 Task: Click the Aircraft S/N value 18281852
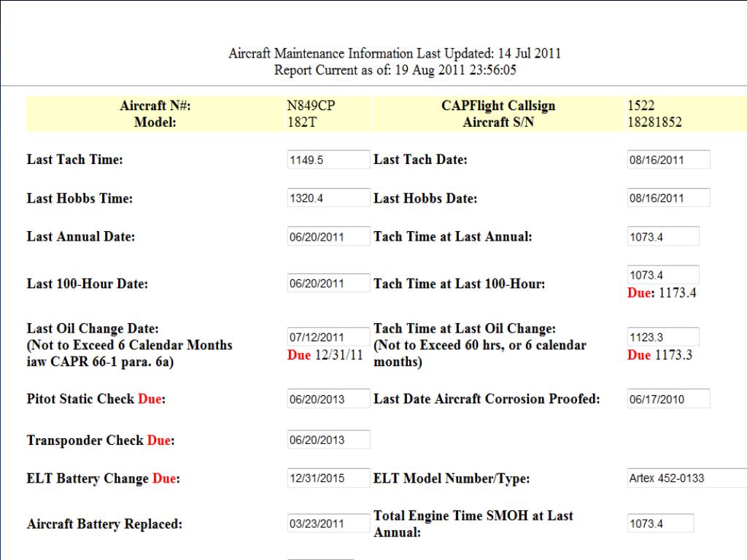pyautogui.click(x=654, y=122)
